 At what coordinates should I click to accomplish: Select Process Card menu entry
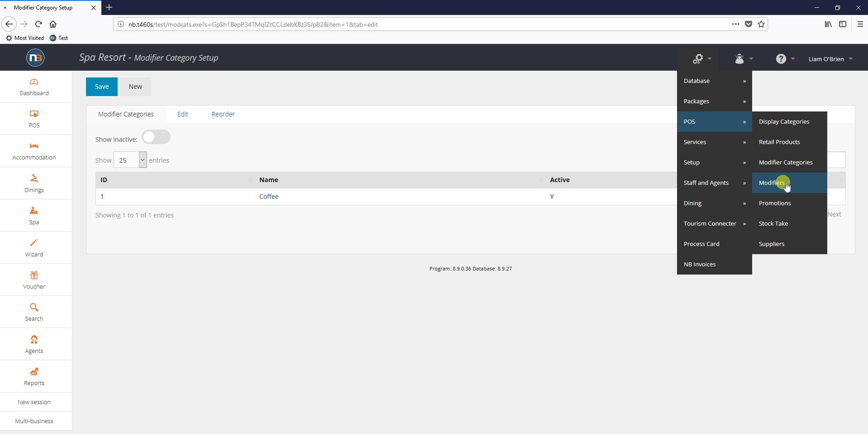coord(715,244)
